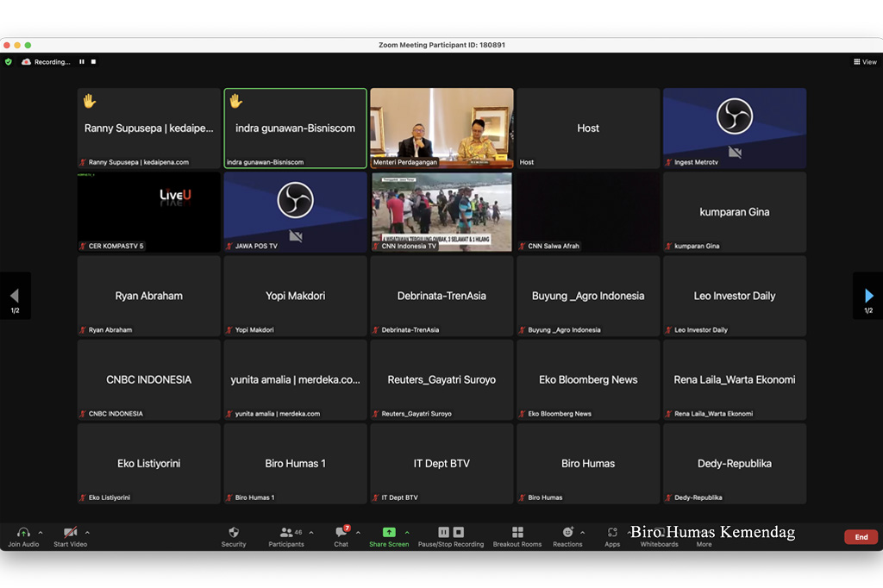The height and width of the screenshot is (588, 883).
Task: Click the Ingest Metrotv OBS logo
Action: 735,116
